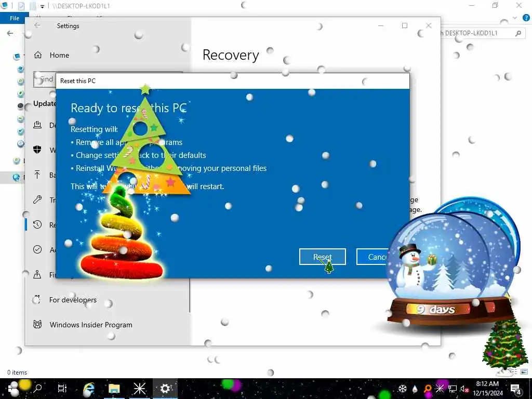Open Home in the Settings sidebar
This screenshot has width=532, height=399.
[59, 55]
